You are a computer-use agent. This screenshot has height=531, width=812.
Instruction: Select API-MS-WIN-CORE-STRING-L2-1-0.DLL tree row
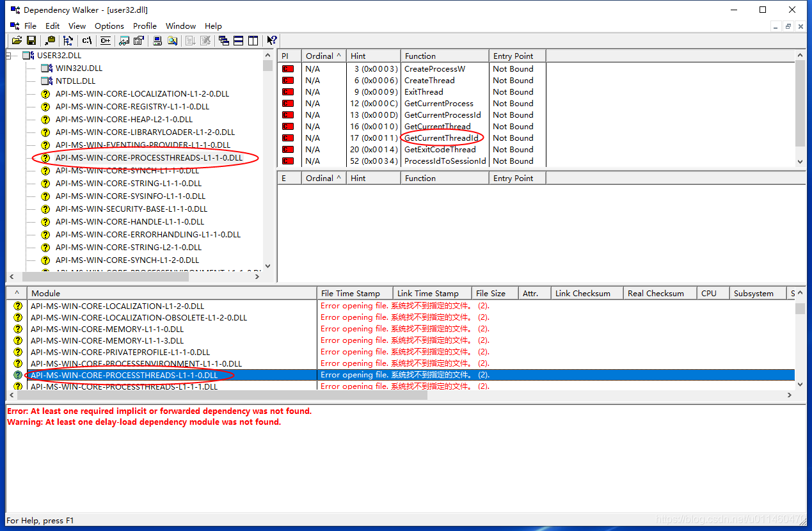[x=128, y=248]
